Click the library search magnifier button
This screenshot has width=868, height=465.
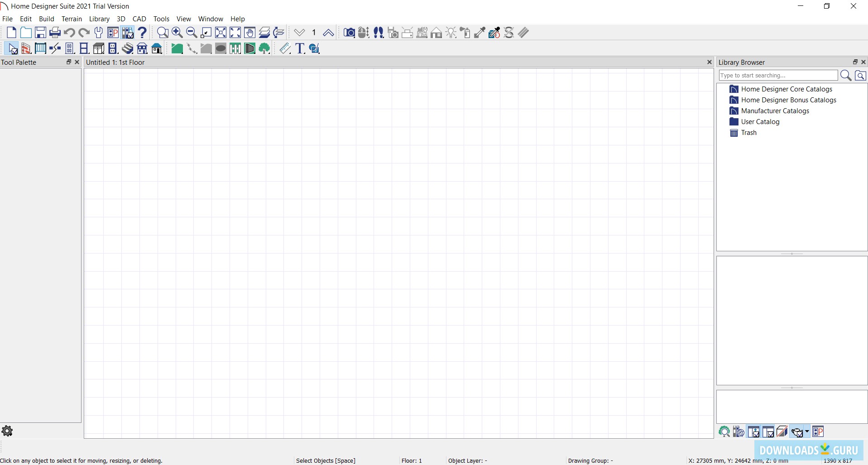pos(846,75)
